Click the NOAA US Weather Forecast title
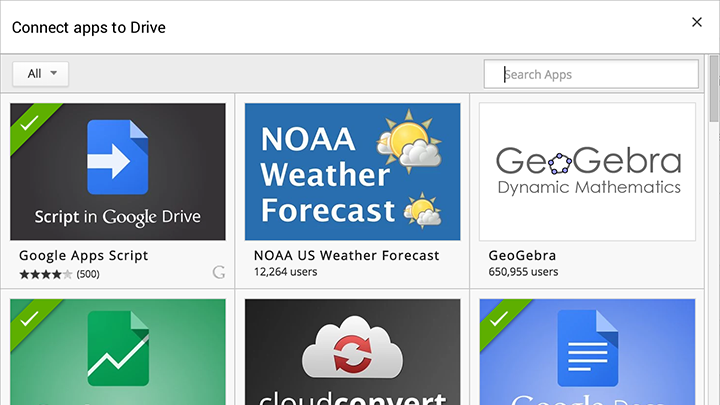720x405 pixels. [347, 255]
